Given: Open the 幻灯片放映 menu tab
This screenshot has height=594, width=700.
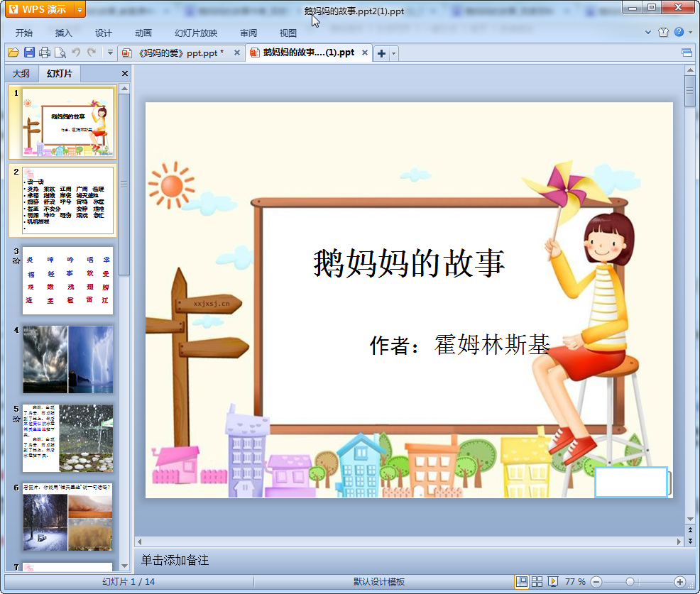Looking at the screenshot, I should [195, 33].
